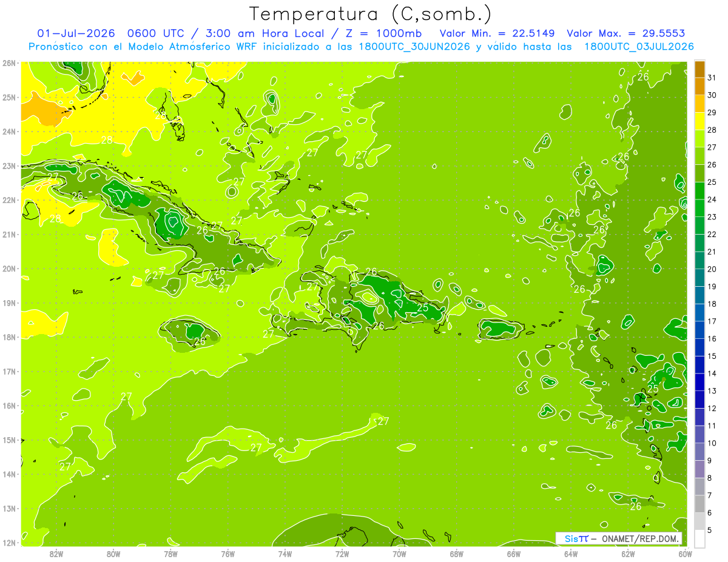Click the orange 31 color swatch in legend
Screen dimensions: 728x562
click(699, 69)
